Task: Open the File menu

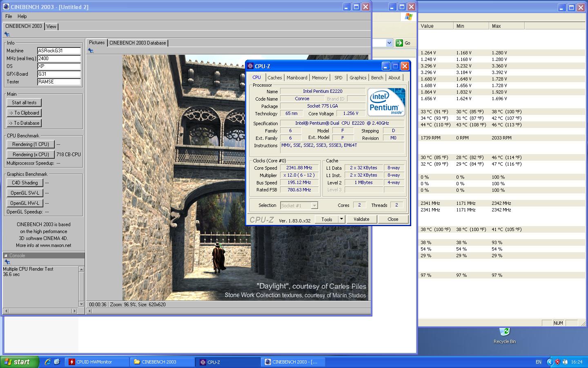Action: coord(9,16)
